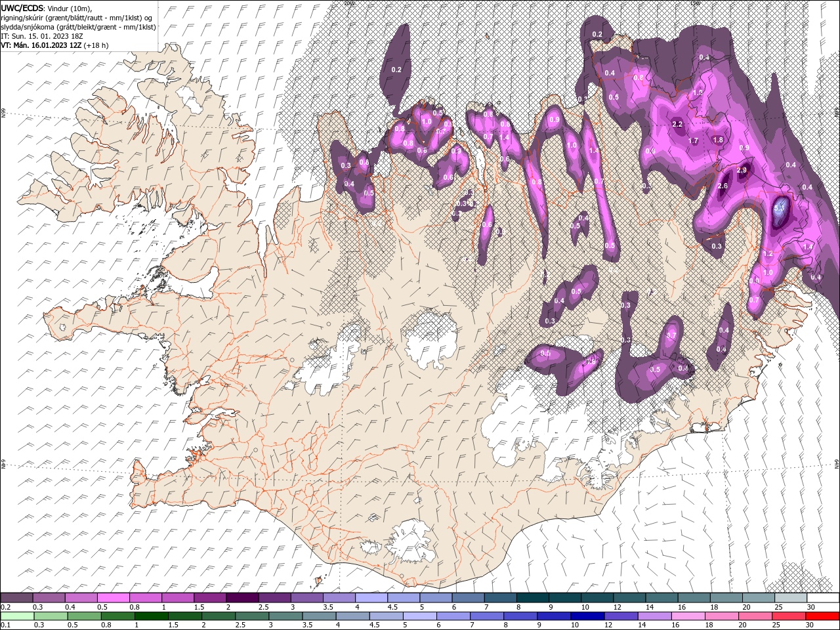Screen dimensions: 840x630
Task: Click the UWC/ECDS title text
Action: 22,8
